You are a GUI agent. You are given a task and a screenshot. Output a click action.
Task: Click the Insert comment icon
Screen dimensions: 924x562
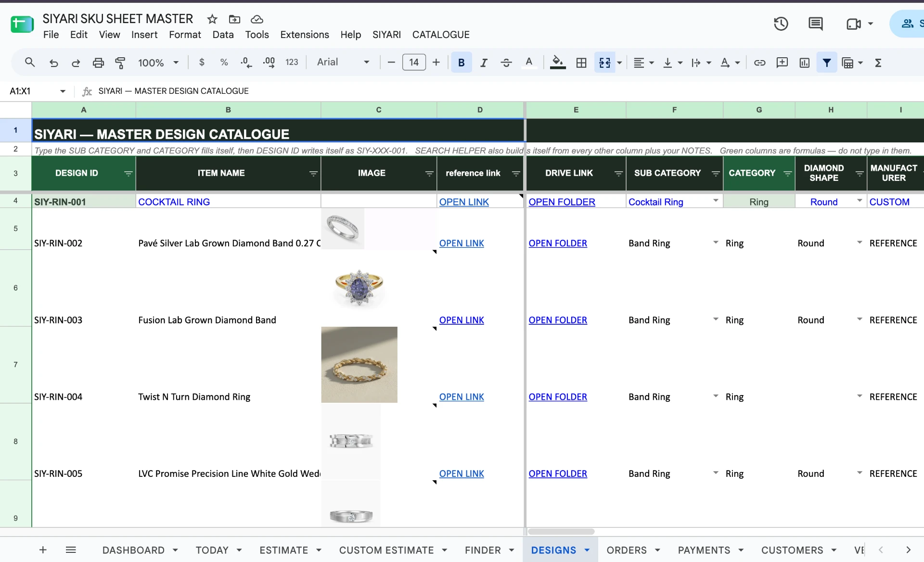click(782, 63)
